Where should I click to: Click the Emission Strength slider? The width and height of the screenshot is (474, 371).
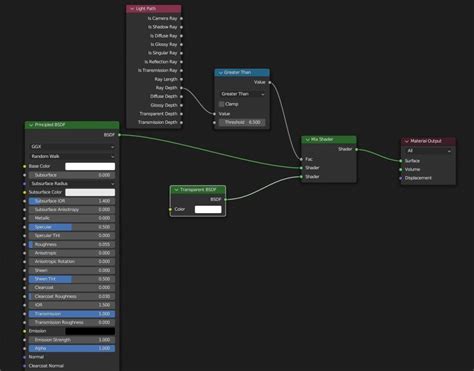[x=72, y=340]
